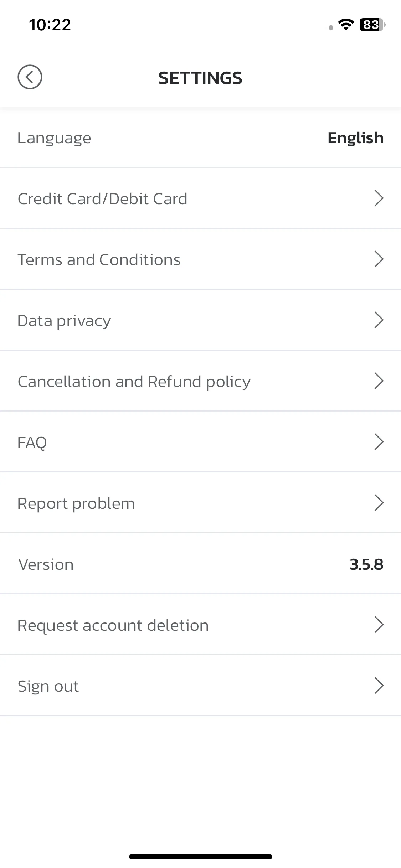Tap the circular back arrow icon
This screenshot has width=401, height=868.
[30, 77]
